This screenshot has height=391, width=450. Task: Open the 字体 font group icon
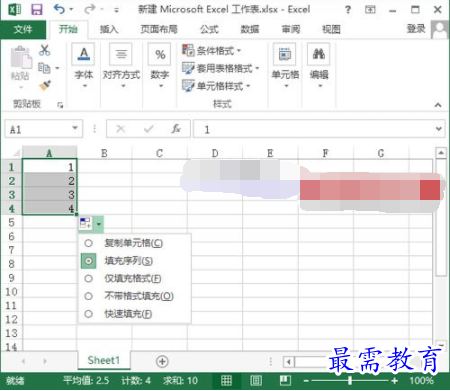click(x=84, y=54)
